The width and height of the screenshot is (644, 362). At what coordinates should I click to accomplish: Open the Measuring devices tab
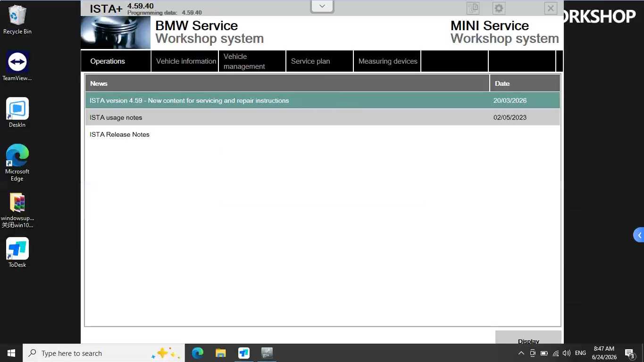[387, 61]
